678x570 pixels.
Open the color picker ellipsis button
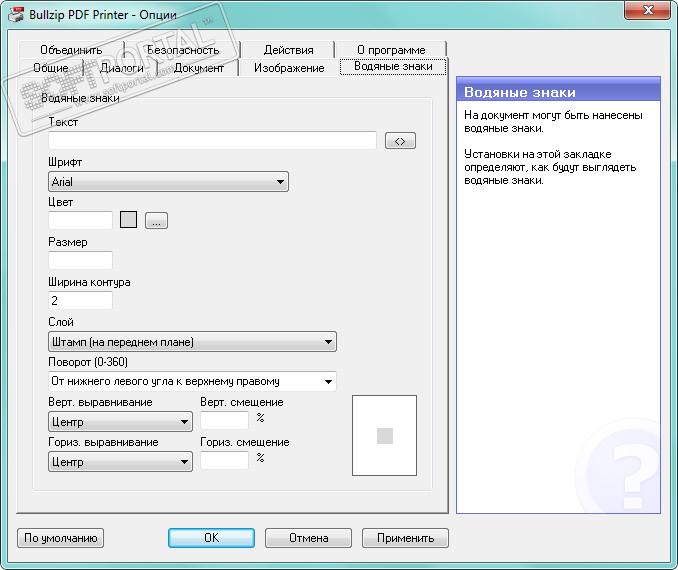coord(156,221)
